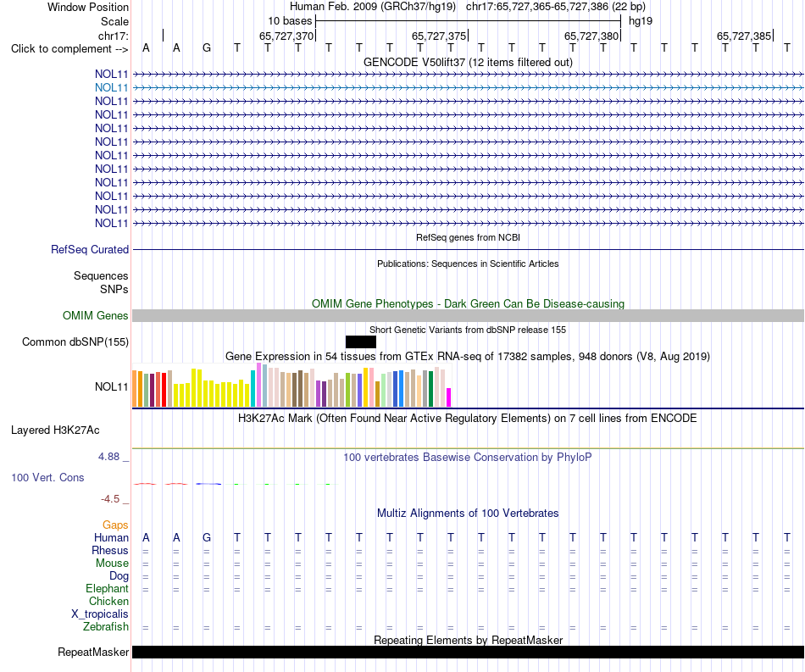The height and width of the screenshot is (672, 805).
Task: Click the 'Human Feb. 2009 (GRCh37/hg19)' title
Action: click(373, 7)
